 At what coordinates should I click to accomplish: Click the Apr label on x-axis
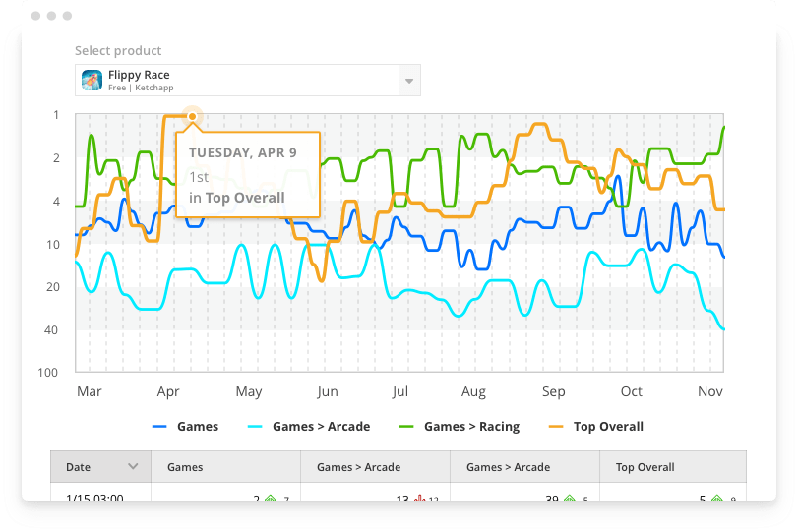tap(168, 391)
